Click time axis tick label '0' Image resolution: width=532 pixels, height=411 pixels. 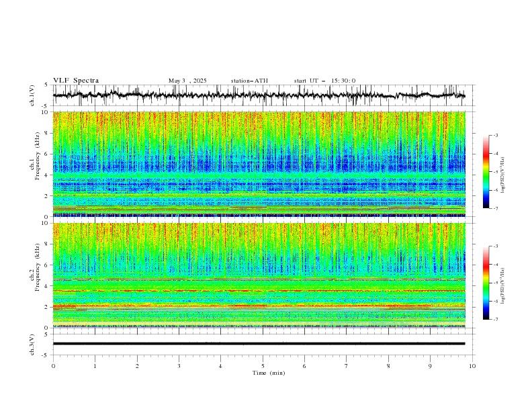[x=53, y=366]
